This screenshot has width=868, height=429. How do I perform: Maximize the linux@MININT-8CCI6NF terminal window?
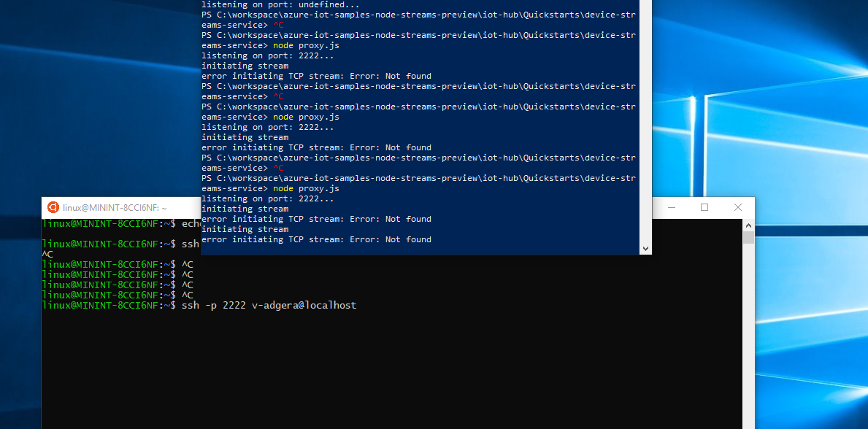click(704, 207)
